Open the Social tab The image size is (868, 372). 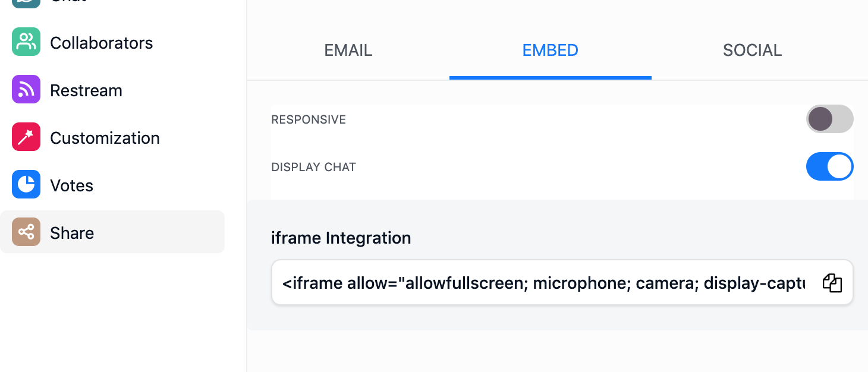coord(753,51)
